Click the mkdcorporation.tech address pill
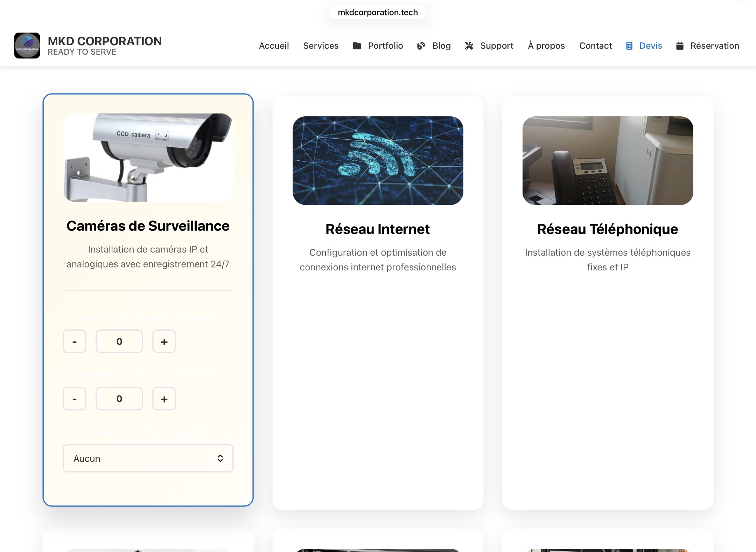Image resolution: width=756 pixels, height=552 pixels. 378,12
